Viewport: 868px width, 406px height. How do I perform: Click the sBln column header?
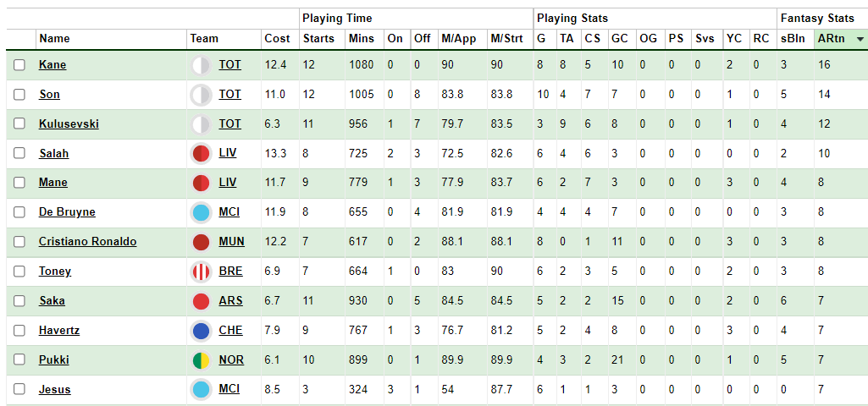click(x=793, y=39)
